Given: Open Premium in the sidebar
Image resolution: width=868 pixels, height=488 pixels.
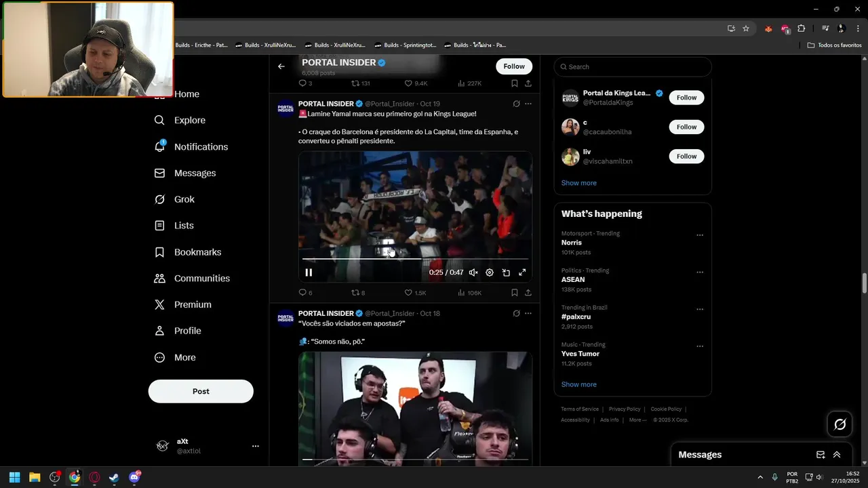Looking at the screenshot, I should 183,305.
